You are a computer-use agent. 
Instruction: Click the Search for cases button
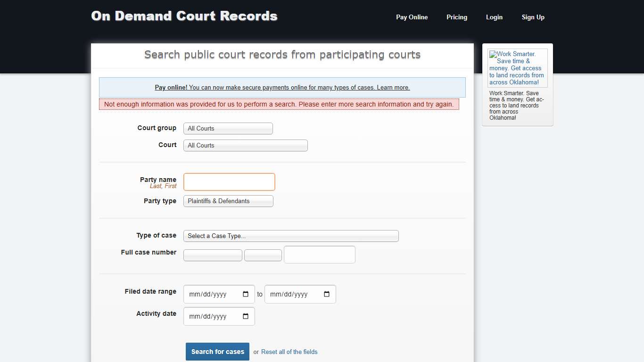[x=217, y=352]
